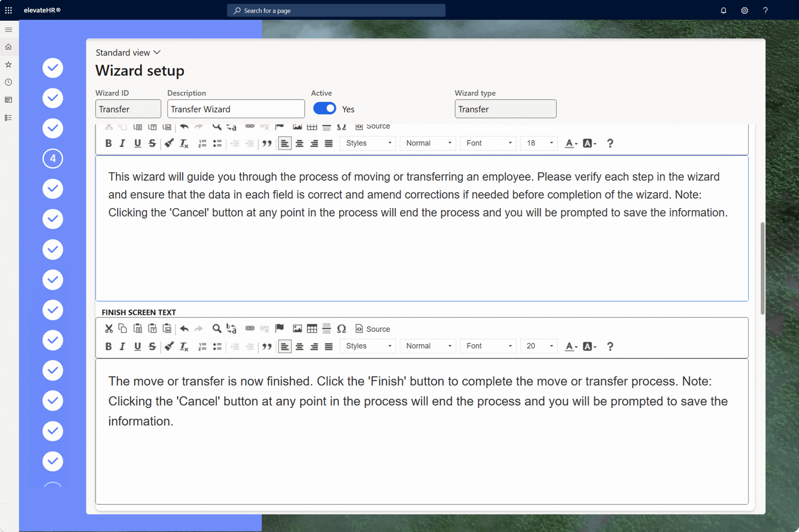Open the Home item in left navigation
The height and width of the screenshot is (532, 799).
pos(9,47)
